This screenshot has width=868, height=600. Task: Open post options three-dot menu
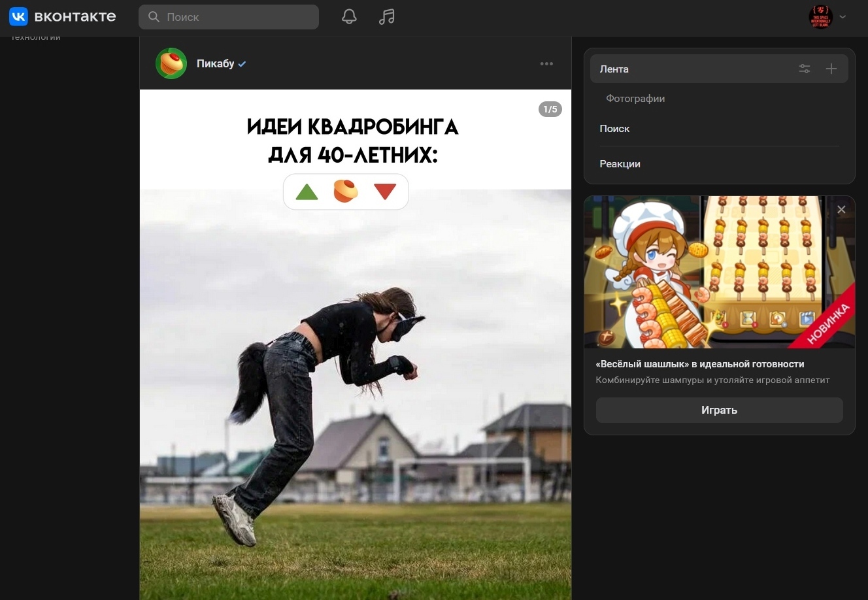[x=546, y=63]
